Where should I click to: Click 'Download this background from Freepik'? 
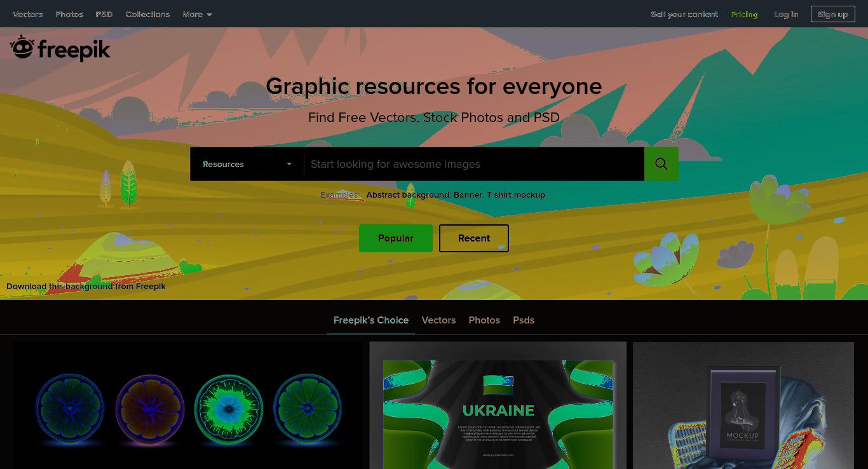click(86, 286)
